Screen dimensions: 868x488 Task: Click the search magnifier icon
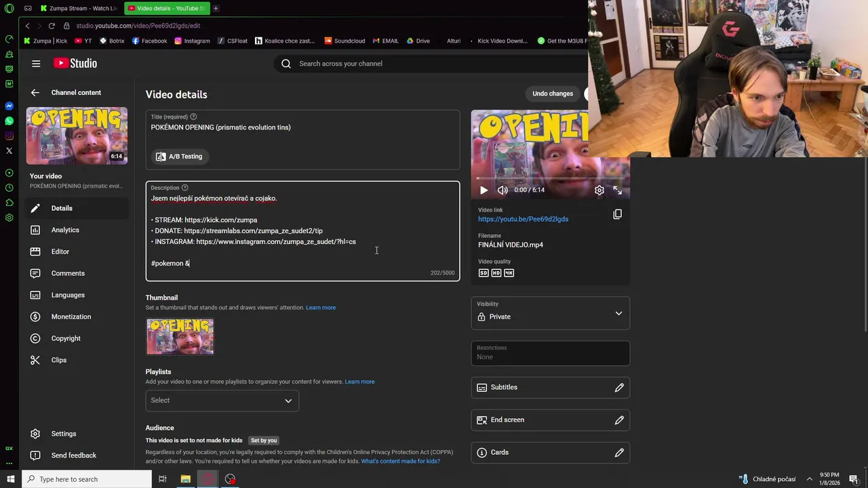(286, 64)
